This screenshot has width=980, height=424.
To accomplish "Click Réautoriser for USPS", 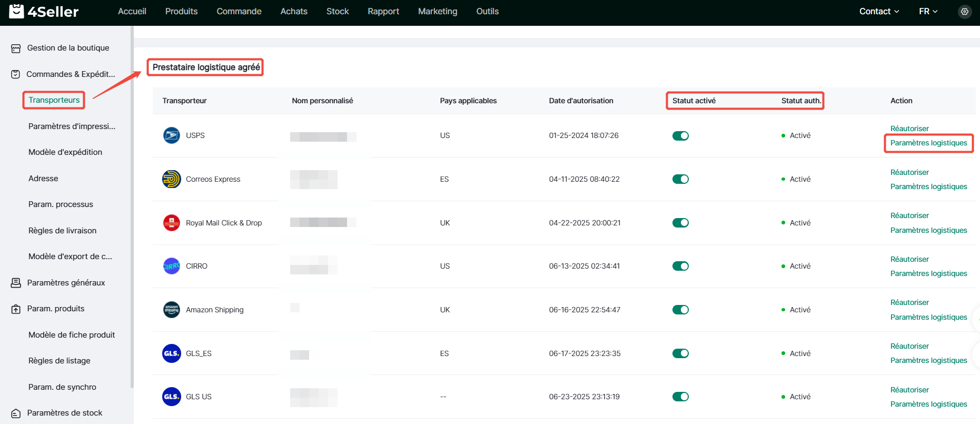I will tap(909, 129).
